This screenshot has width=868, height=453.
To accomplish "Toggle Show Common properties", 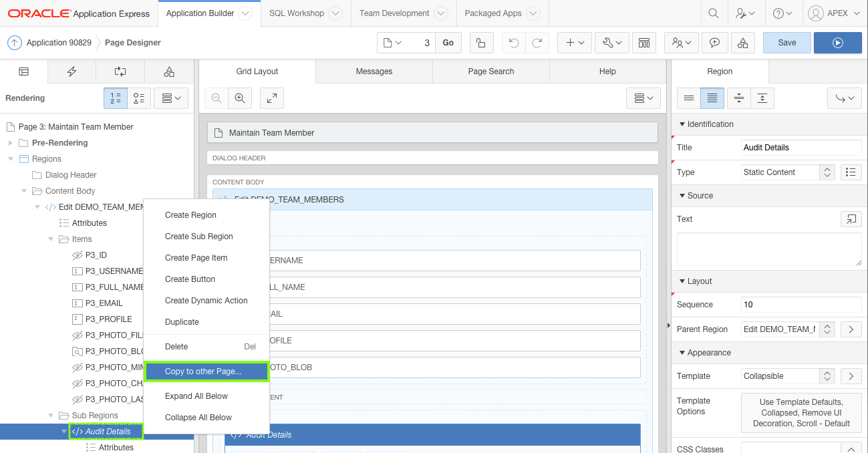I will click(x=689, y=98).
